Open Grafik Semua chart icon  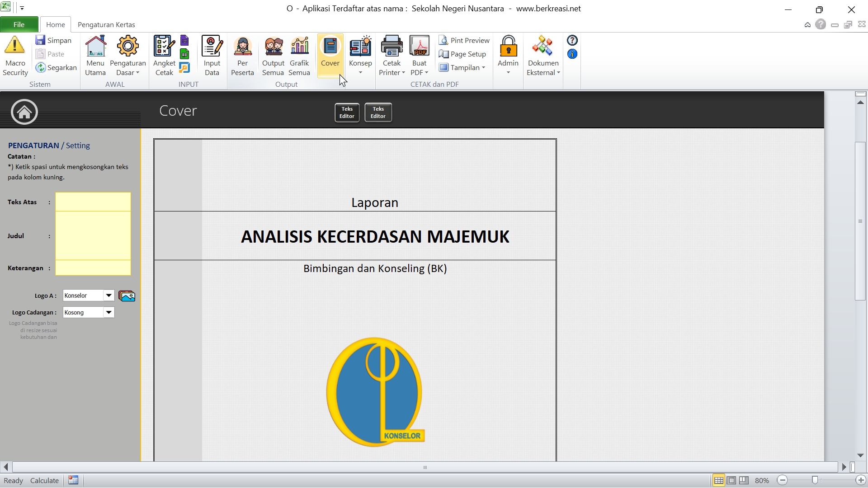point(299,46)
